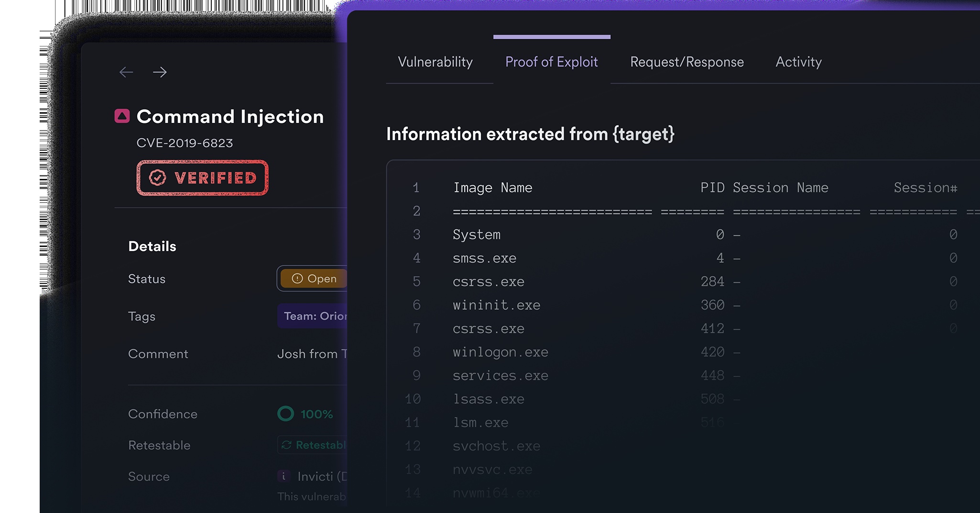Click the System process row

[x=477, y=235]
